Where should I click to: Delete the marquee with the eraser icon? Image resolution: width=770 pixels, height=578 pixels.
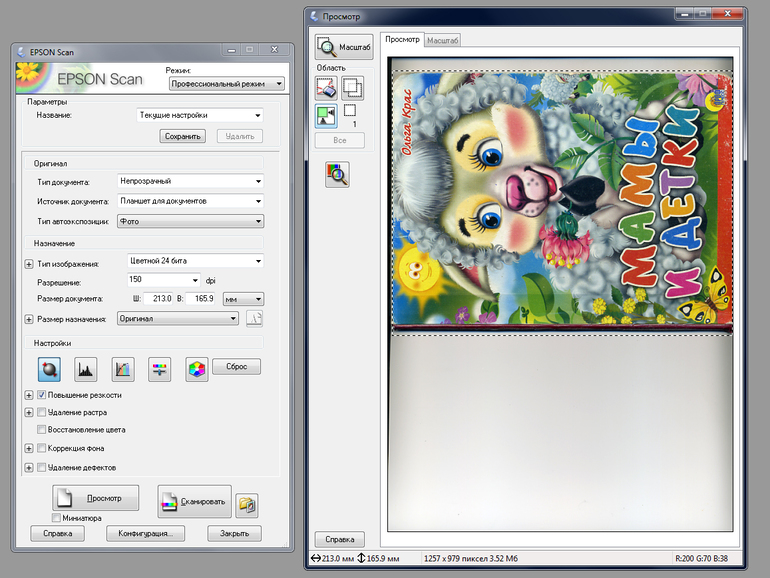coord(328,90)
